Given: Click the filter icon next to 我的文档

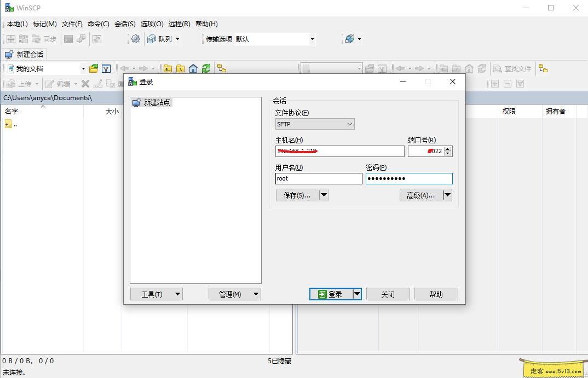Looking at the screenshot, I should tap(106, 68).
